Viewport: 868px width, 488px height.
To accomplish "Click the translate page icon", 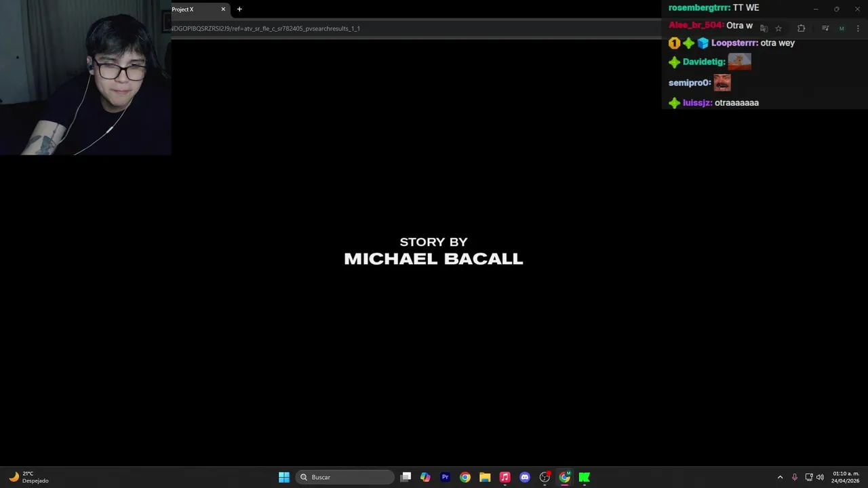I will [x=764, y=28].
